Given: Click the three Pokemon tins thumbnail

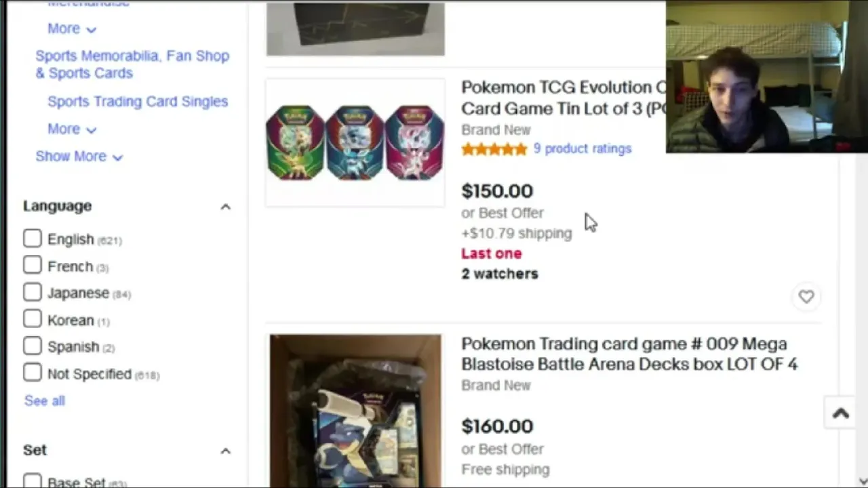Looking at the screenshot, I should click(355, 142).
